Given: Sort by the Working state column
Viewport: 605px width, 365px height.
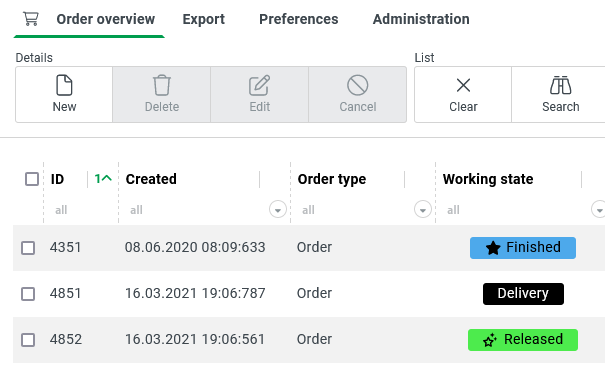Looking at the screenshot, I should (488, 179).
